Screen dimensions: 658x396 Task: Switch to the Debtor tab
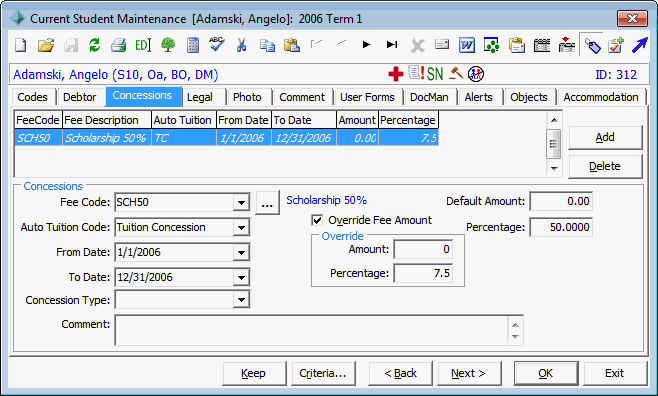pyautogui.click(x=80, y=97)
